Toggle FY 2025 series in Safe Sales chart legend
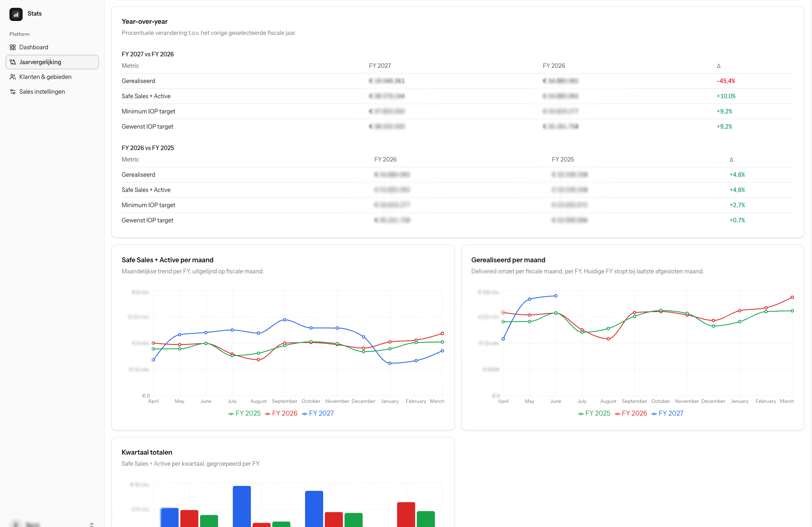The height and width of the screenshot is (527, 812). [244, 413]
